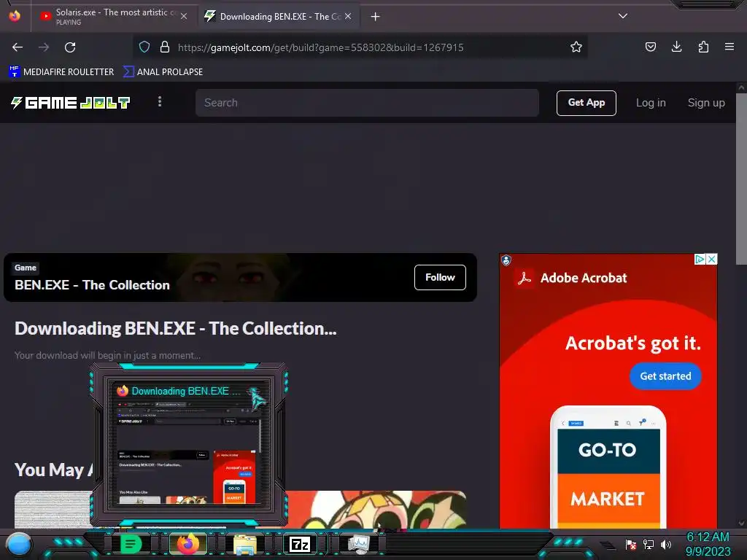Open the Save to Pocket icon

coord(650,47)
